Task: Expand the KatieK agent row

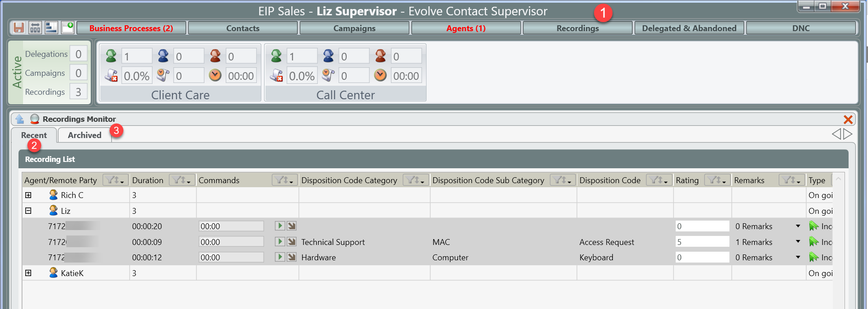Action: (x=28, y=273)
